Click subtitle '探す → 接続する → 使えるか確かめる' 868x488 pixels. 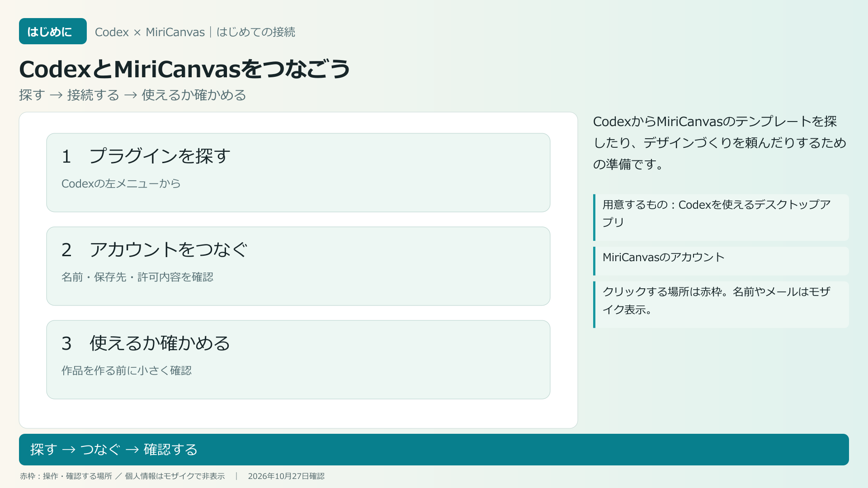point(132,95)
